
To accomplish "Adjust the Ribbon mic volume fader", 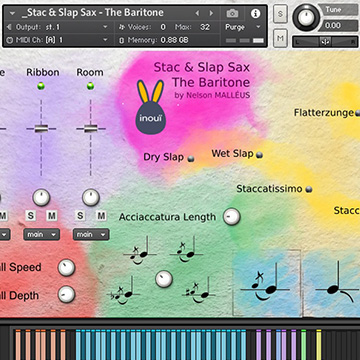I will pyautogui.click(x=41, y=129).
